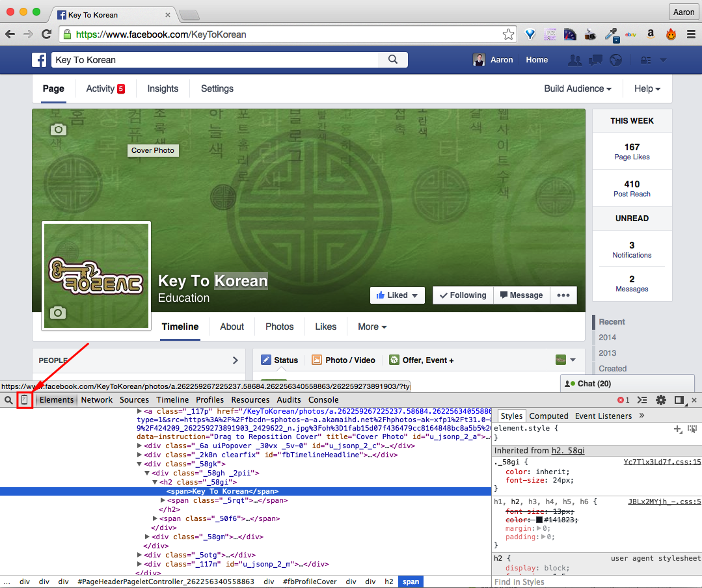Image resolution: width=702 pixels, height=588 pixels.
Task: Open the Insights page tab
Action: [x=163, y=88]
